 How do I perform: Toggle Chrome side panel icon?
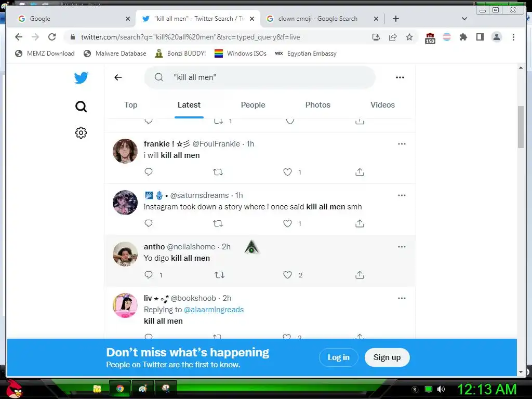point(480,37)
